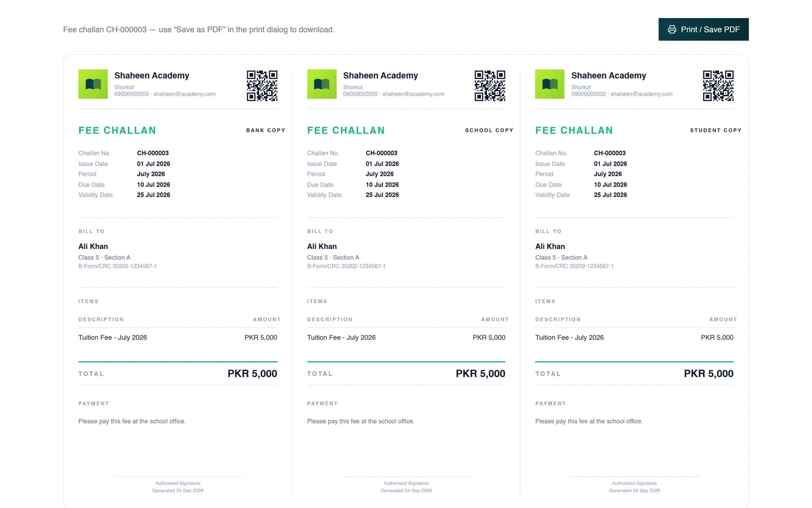The height and width of the screenshot is (508, 812).
Task: Click due date 10 Jul 2026 on Student Copy
Action: coord(610,185)
